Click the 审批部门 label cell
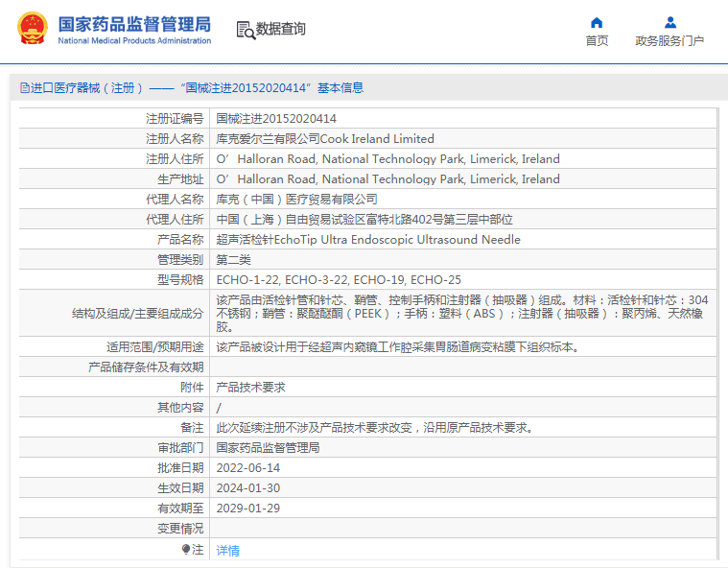 [114, 448]
